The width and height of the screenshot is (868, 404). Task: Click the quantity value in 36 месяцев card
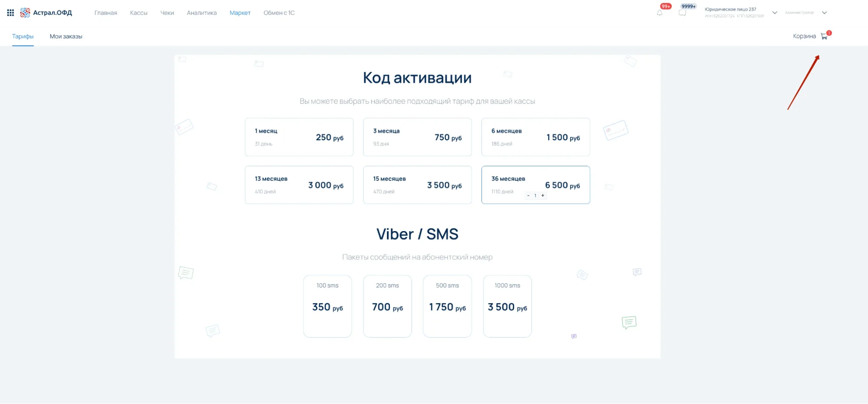click(x=535, y=195)
